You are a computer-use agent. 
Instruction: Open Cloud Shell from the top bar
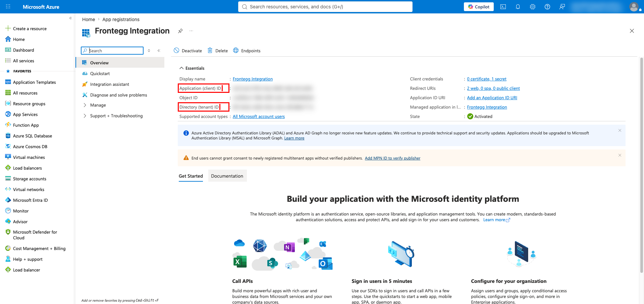(x=503, y=7)
